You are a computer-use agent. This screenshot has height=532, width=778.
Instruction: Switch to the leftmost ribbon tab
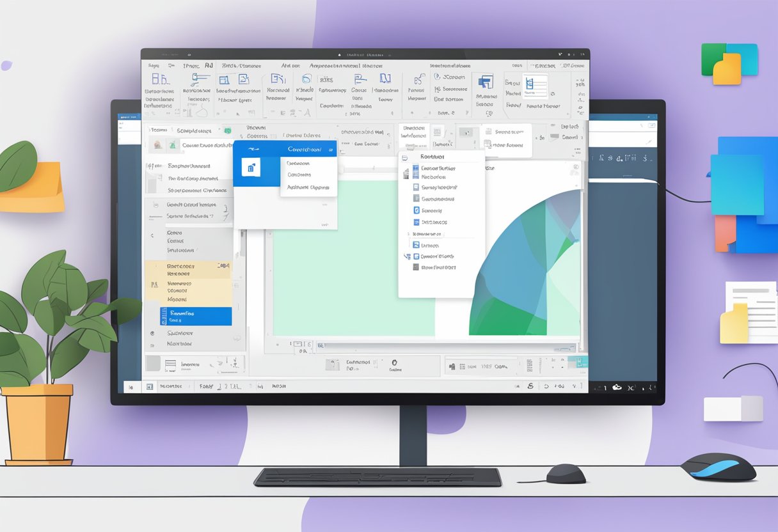pyautogui.click(x=151, y=65)
